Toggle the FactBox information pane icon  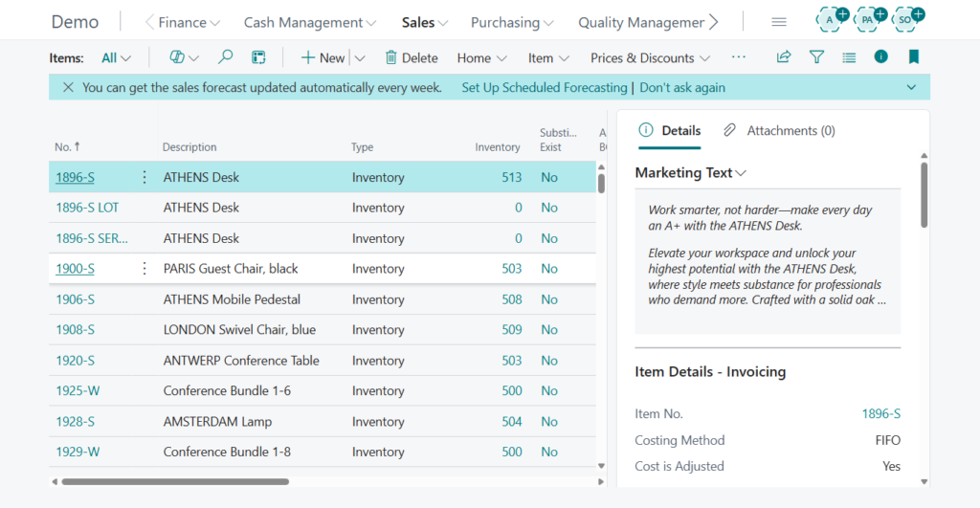point(880,57)
